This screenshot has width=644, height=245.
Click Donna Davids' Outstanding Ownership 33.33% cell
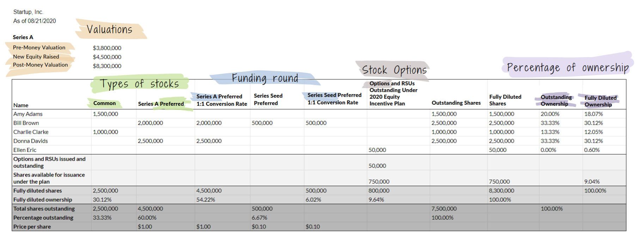pos(550,141)
